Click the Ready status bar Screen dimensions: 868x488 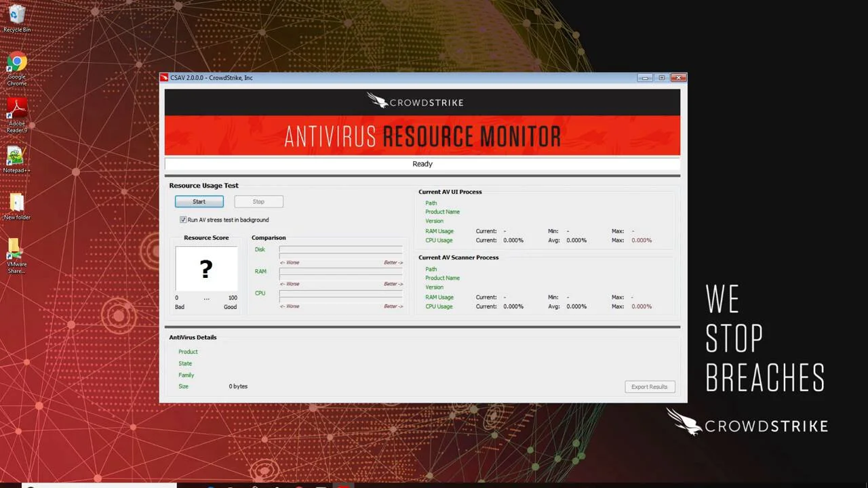pyautogui.click(x=422, y=164)
